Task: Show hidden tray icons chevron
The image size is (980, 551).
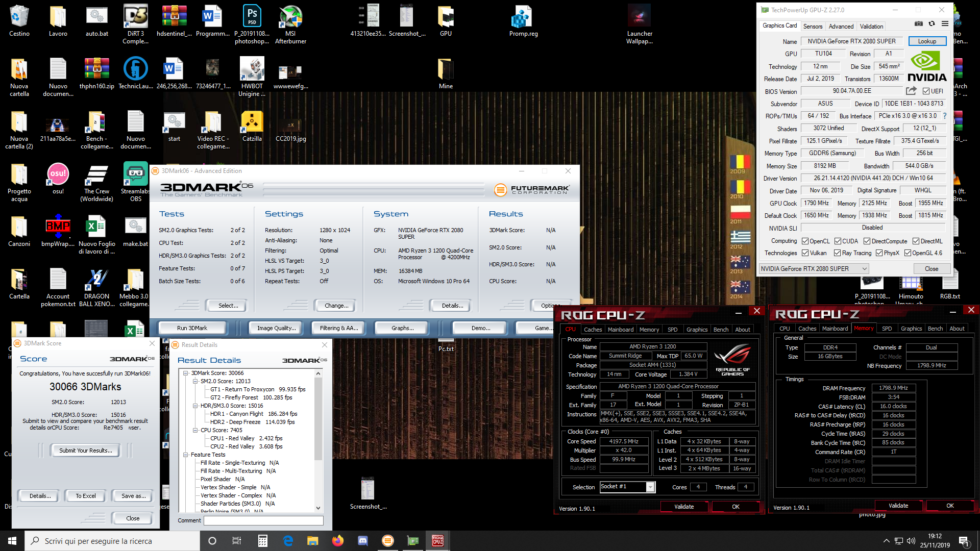Action: [x=886, y=541]
